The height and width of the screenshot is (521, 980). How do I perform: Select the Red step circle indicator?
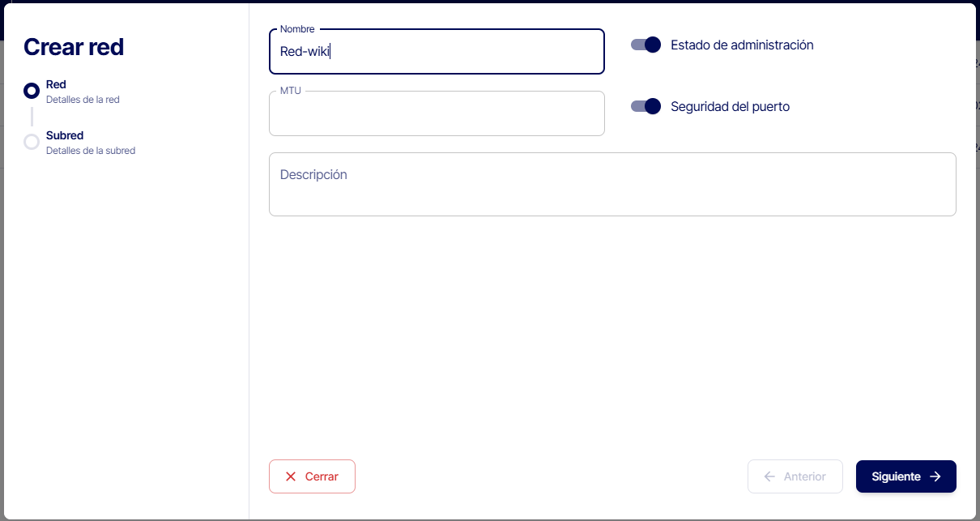pyautogui.click(x=32, y=91)
